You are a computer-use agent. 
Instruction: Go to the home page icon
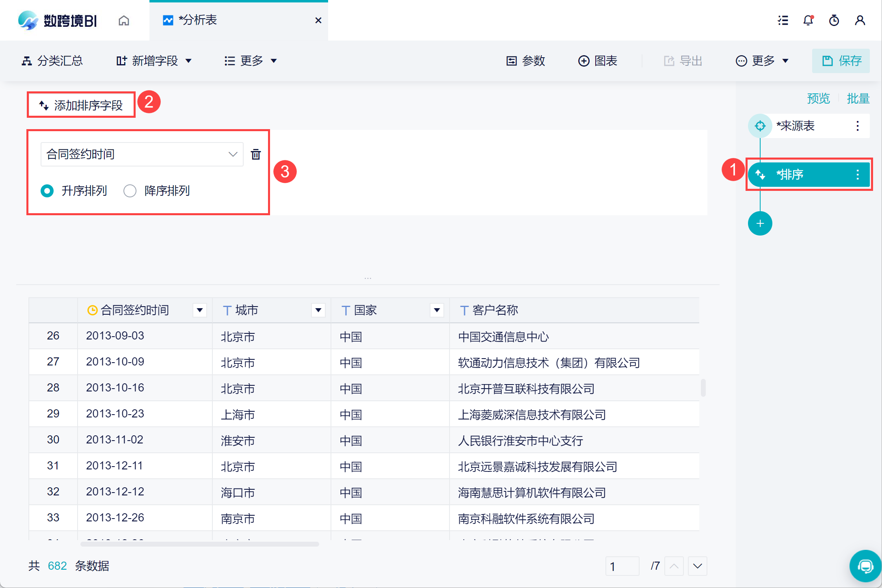[x=124, y=20]
